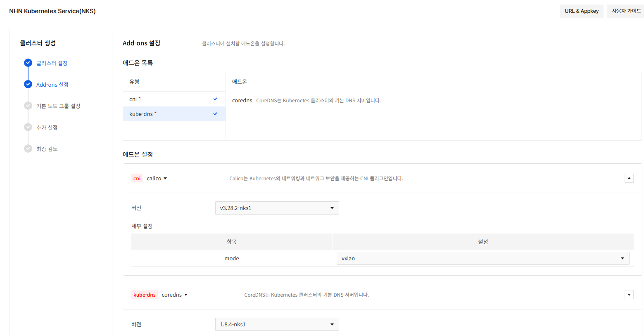Click the coredns entry in 애드온 list
Viewport: 644px width, 335px height.
242,100
